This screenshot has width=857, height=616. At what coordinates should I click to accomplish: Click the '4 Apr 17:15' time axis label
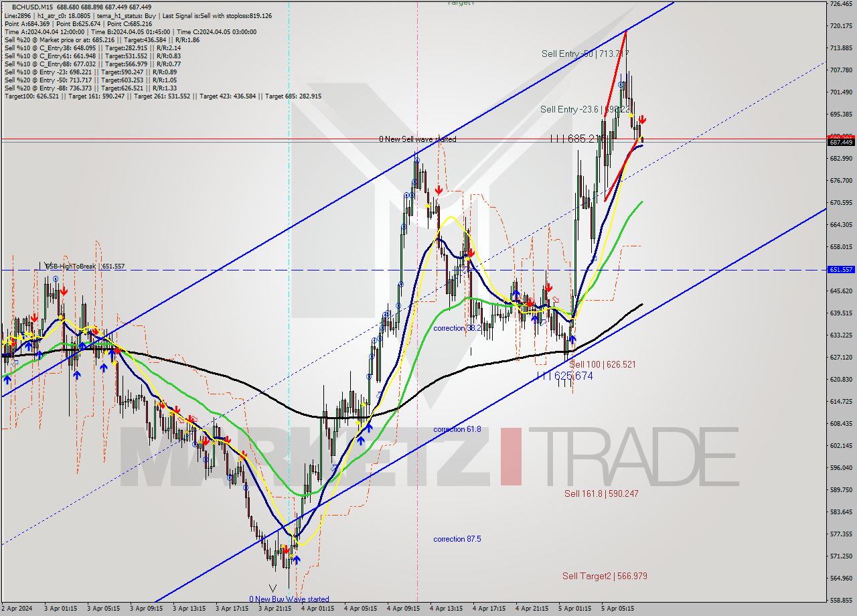pyautogui.click(x=489, y=609)
